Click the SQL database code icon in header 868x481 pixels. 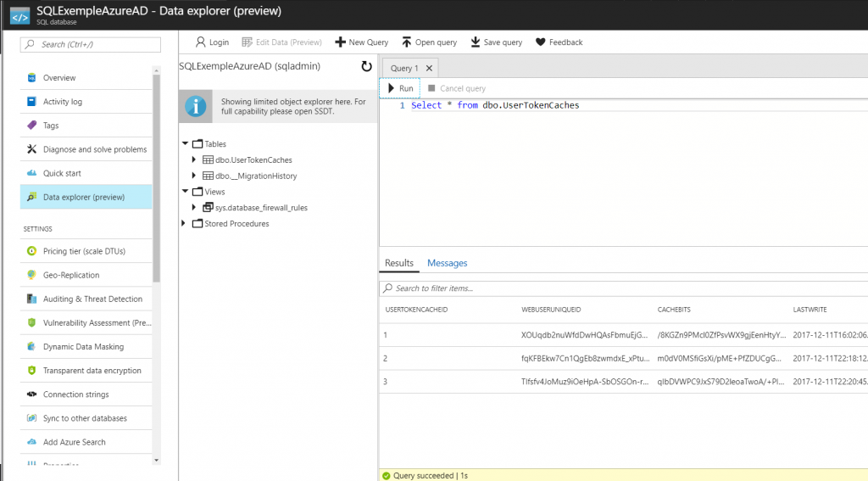[20, 16]
